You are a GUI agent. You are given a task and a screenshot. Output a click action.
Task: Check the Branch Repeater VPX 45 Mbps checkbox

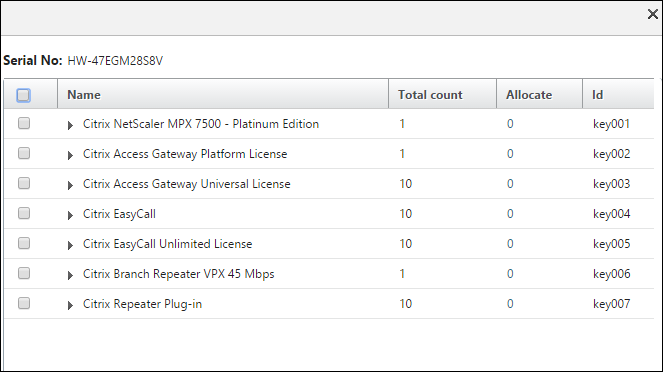pyautogui.click(x=24, y=274)
